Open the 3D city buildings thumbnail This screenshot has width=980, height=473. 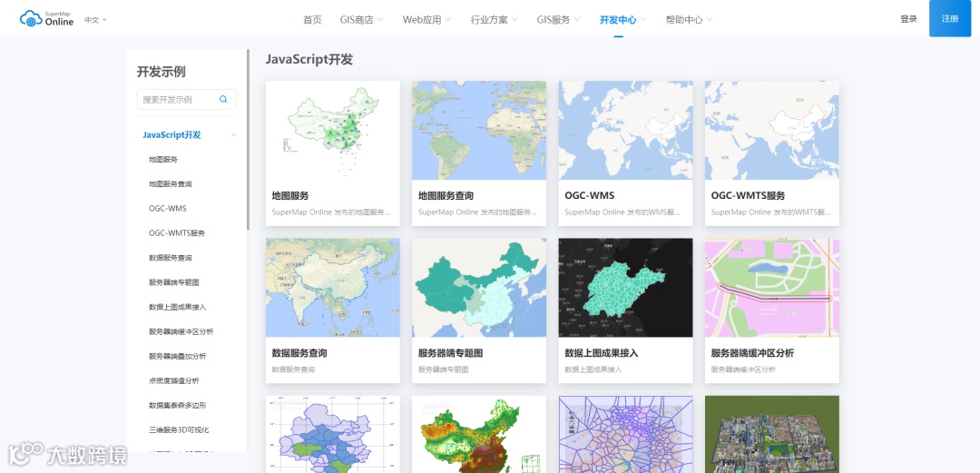[772, 434]
